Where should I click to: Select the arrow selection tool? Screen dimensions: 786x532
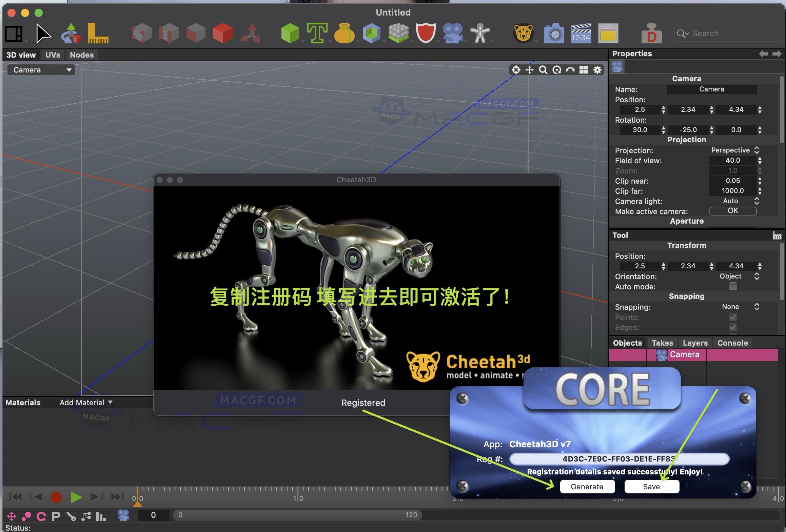point(43,33)
